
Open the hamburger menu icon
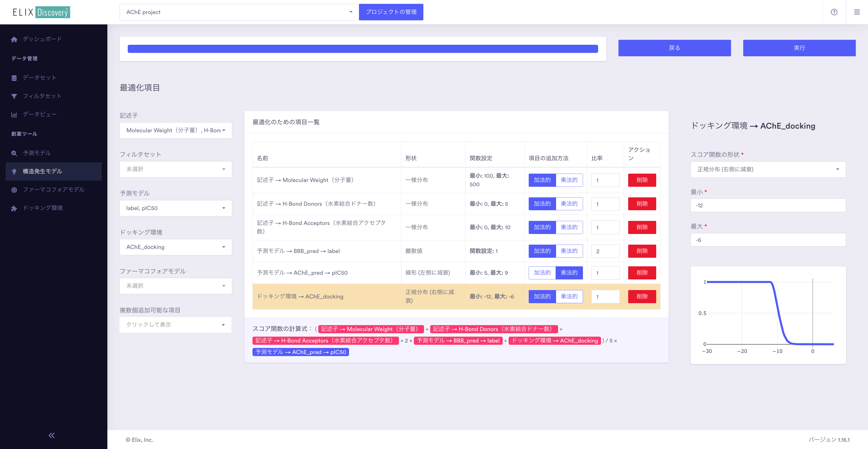tap(857, 12)
